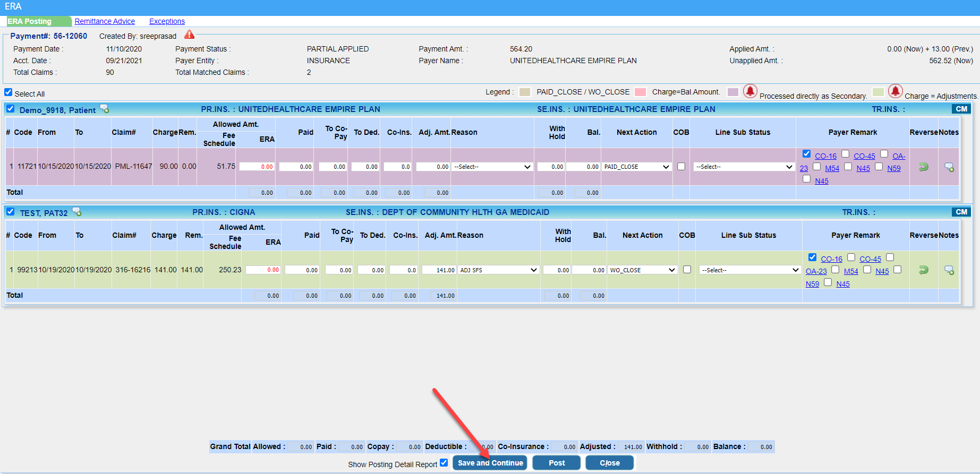
Task: Click the note icon next to Demo_9918, Patient
Action: (x=105, y=109)
